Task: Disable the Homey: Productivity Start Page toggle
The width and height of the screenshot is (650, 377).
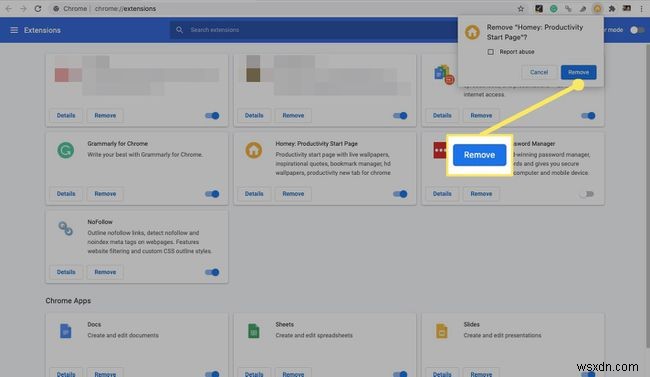Action: [x=400, y=194]
